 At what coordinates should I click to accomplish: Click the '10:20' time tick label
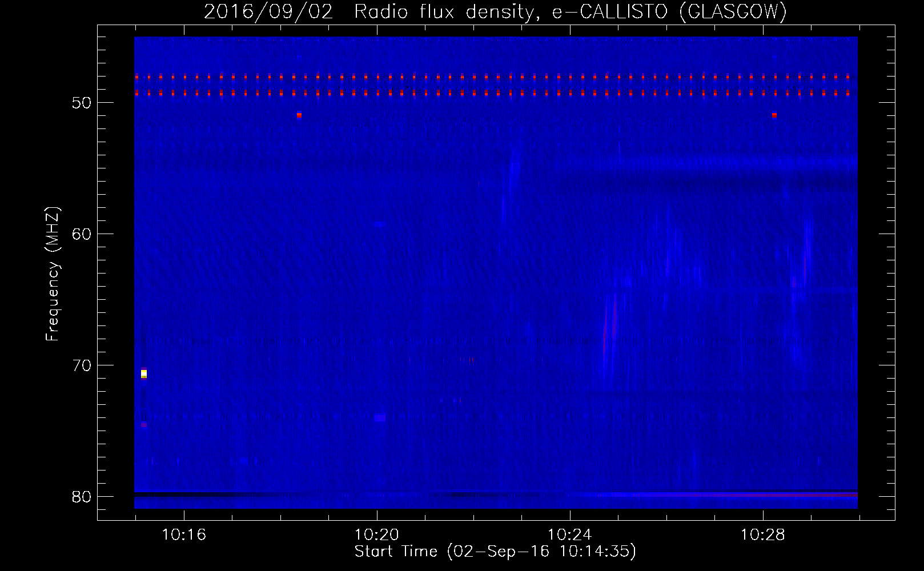(377, 535)
